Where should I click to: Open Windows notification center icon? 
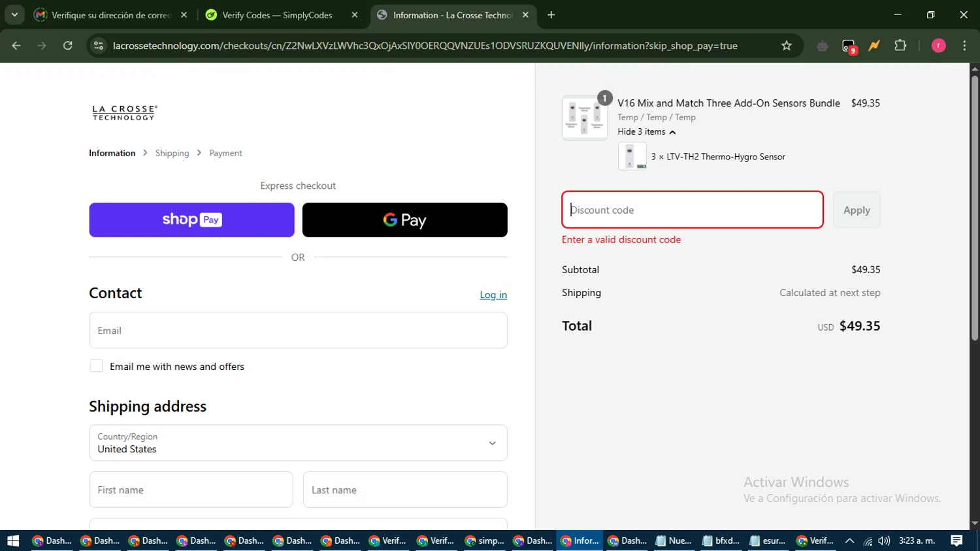(x=956, y=541)
